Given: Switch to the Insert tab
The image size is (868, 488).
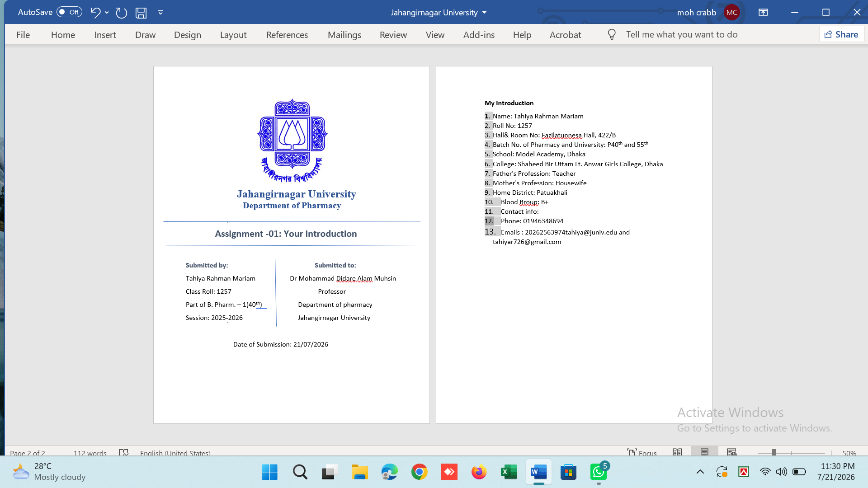Looking at the screenshot, I should (x=105, y=35).
